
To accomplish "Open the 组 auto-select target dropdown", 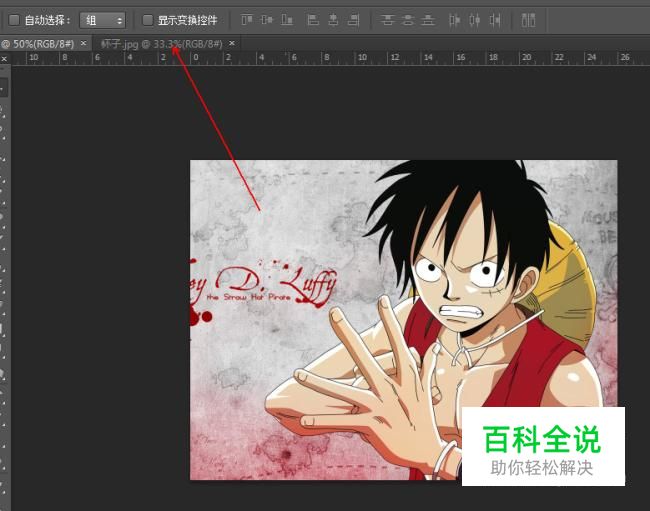I will tap(102, 20).
